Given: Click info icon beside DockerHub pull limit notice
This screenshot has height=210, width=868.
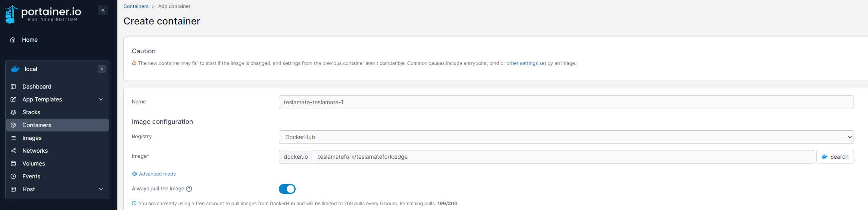Looking at the screenshot, I should click(x=134, y=203).
